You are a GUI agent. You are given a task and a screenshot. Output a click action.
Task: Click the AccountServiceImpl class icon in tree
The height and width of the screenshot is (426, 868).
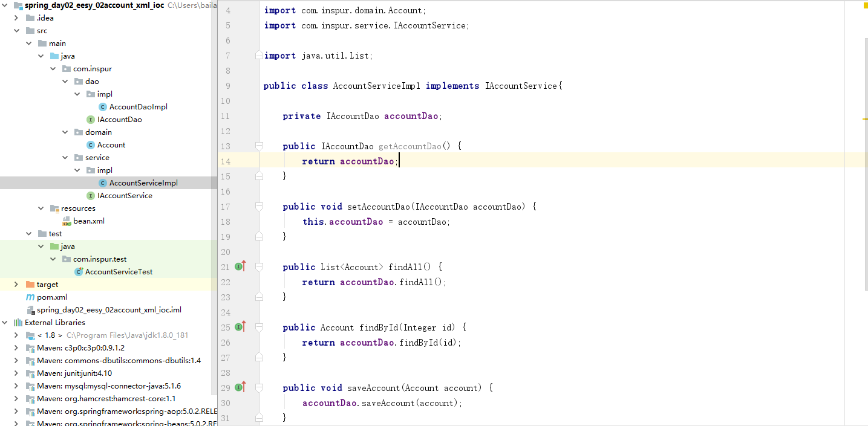tap(103, 183)
